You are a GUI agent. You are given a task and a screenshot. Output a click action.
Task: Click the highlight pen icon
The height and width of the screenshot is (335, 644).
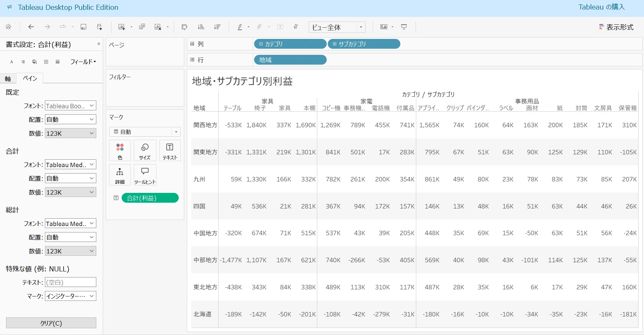coord(240,27)
